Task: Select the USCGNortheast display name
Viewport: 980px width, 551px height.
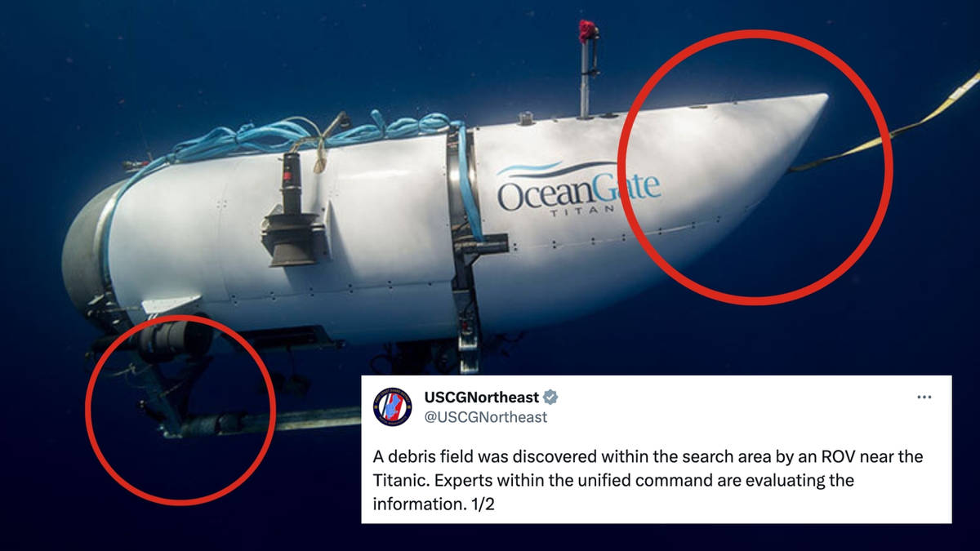Action: click(x=482, y=398)
